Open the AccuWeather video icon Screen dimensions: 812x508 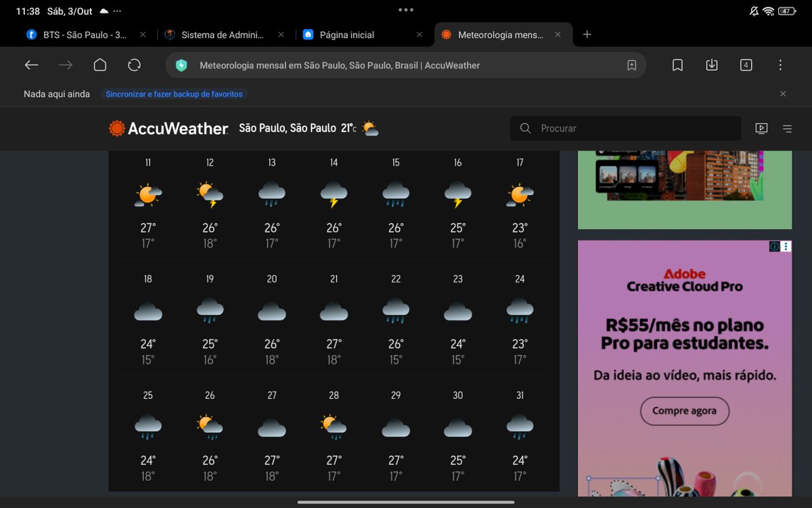click(761, 128)
